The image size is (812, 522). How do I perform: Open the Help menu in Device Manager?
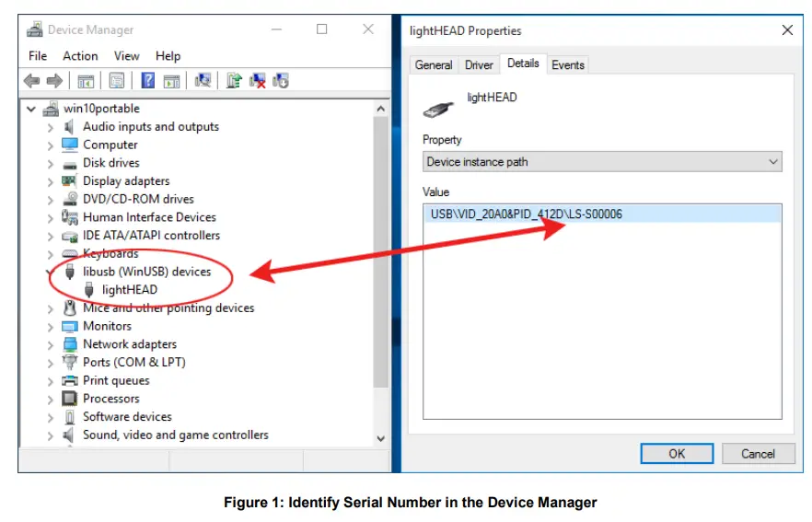pos(168,56)
